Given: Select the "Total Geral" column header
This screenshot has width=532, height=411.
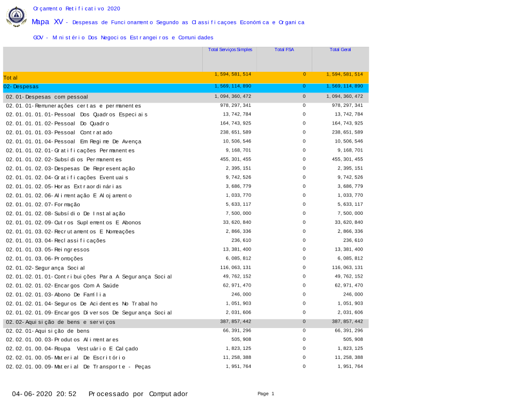Looking at the screenshot, I should point(340,49).
